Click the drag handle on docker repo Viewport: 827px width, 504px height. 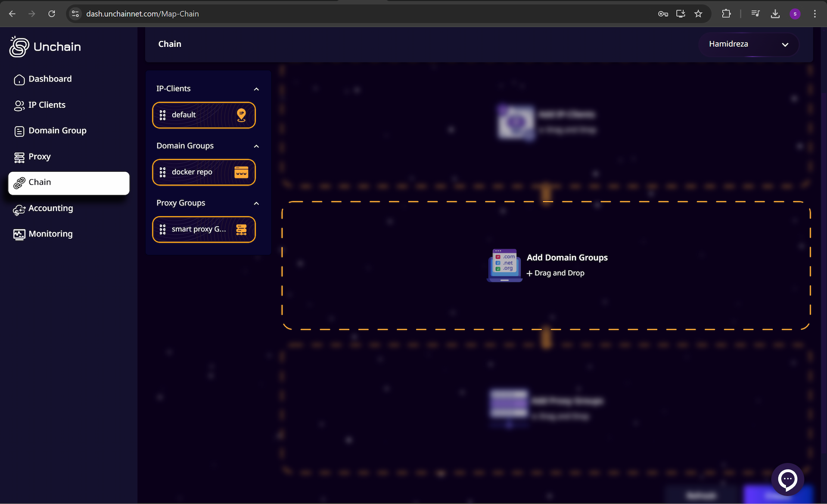[x=162, y=172]
